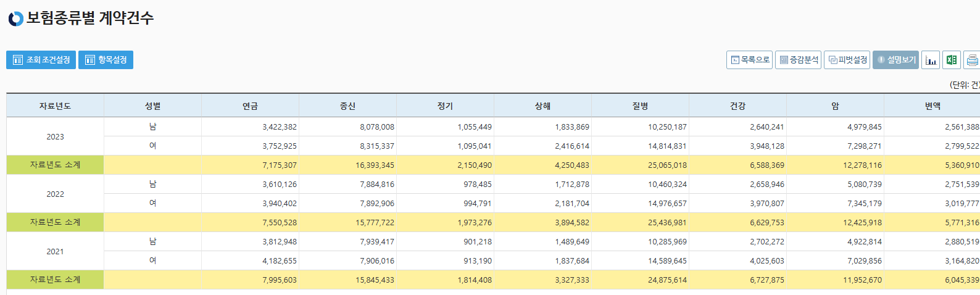The image size is (980, 295).
Task: Click the 자료년도 column header
Action: [x=55, y=106]
